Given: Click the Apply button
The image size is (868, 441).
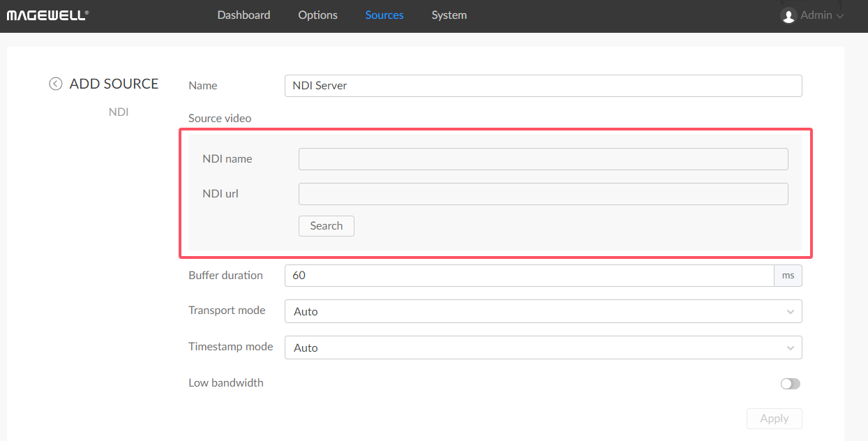Looking at the screenshot, I should pos(774,419).
